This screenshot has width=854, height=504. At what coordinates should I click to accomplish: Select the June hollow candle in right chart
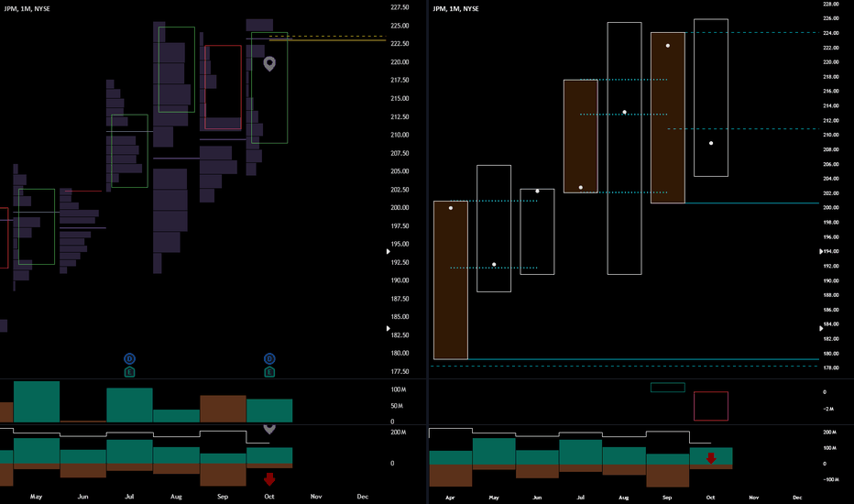click(x=537, y=232)
